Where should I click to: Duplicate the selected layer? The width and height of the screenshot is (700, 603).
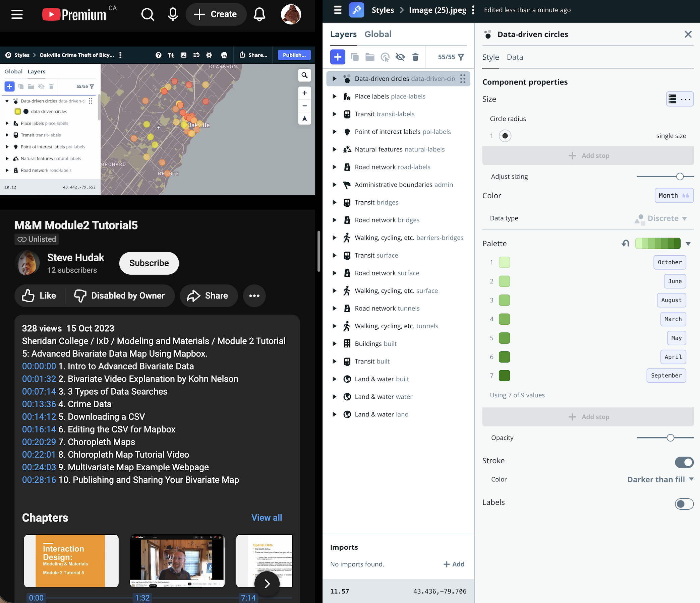pyautogui.click(x=355, y=57)
